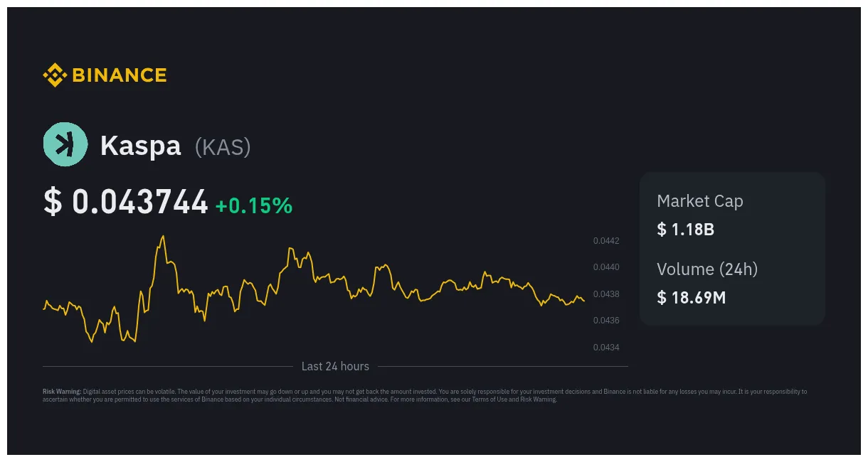Click the 'Last 24 hours' chart label
868x462 pixels.
(334, 367)
